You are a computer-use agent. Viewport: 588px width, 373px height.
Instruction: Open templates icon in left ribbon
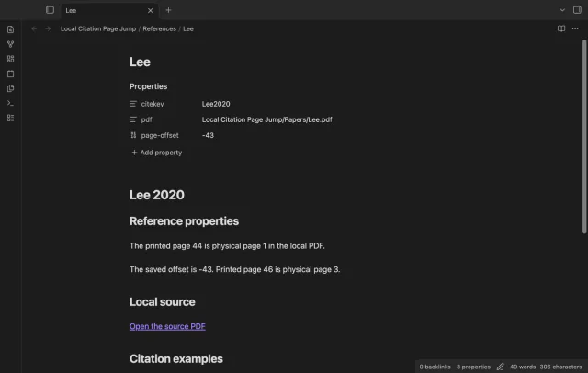tap(10, 88)
